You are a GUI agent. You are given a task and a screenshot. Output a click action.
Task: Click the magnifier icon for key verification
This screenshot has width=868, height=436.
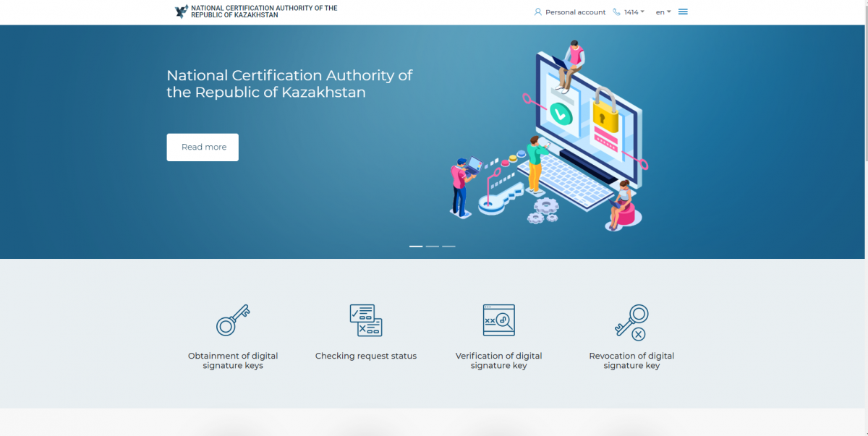[x=499, y=320]
